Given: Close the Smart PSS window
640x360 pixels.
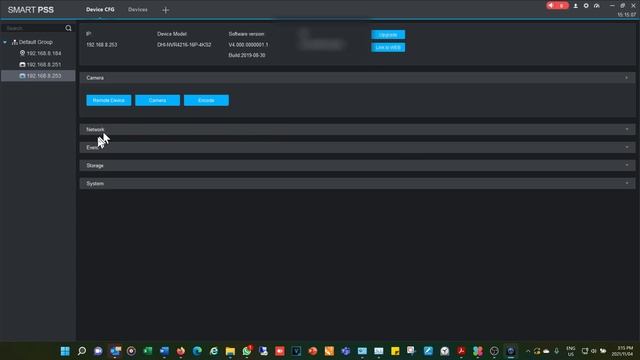Looking at the screenshot, I should tap(633, 6).
